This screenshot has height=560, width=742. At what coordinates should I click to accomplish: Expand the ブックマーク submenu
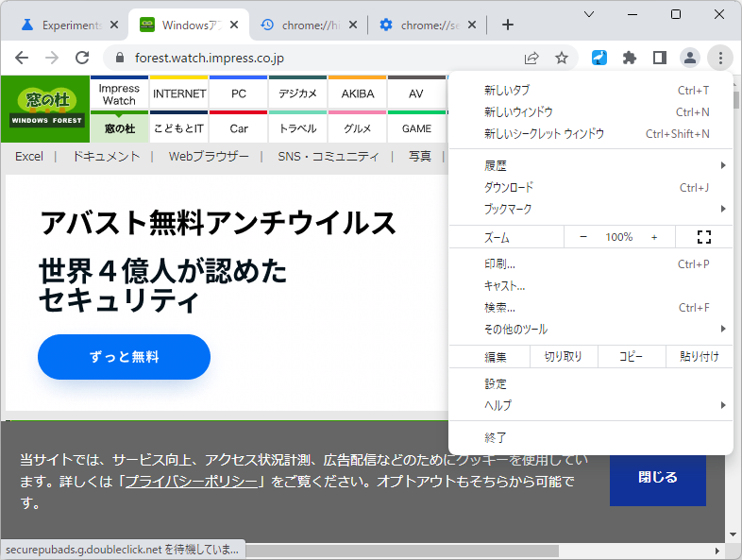tap(591, 209)
